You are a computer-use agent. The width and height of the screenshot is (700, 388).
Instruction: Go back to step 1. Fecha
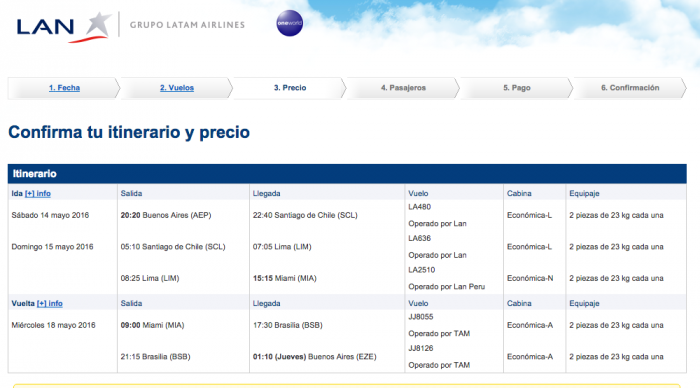click(64, 88)
